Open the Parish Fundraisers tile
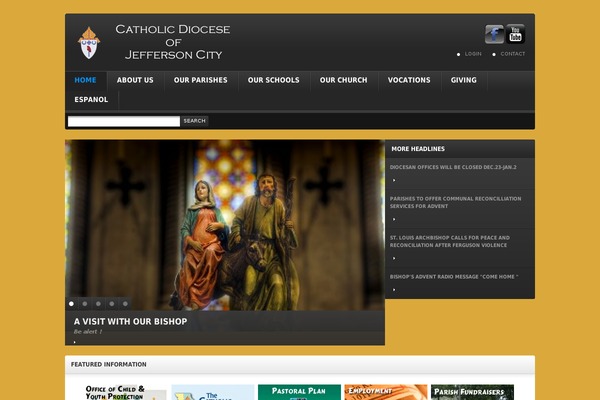 (x=472, y=392)
